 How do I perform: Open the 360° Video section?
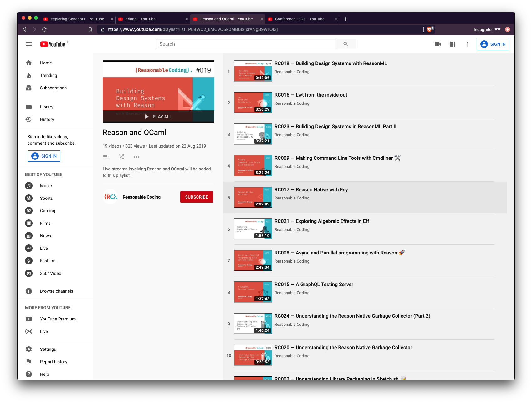(50, 273)
